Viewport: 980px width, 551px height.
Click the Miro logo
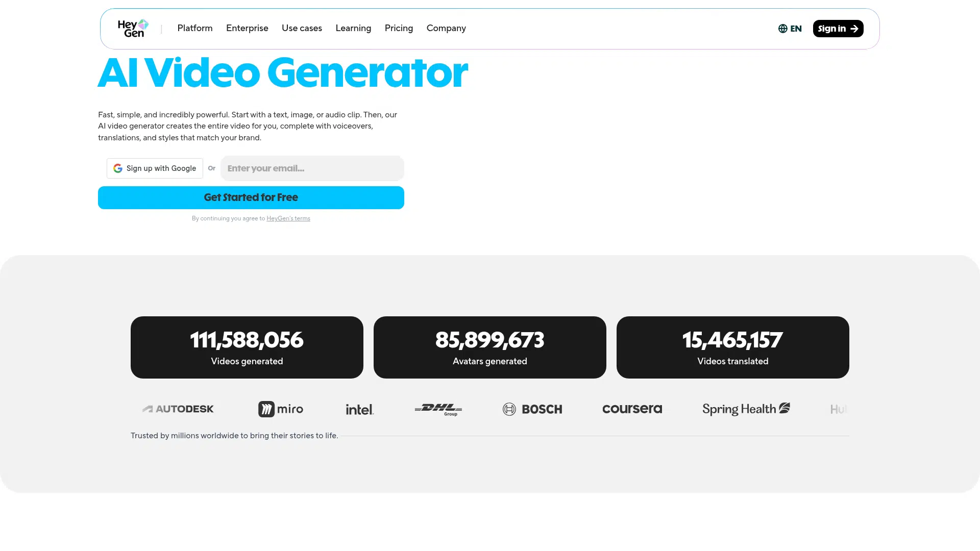point(281,409)
